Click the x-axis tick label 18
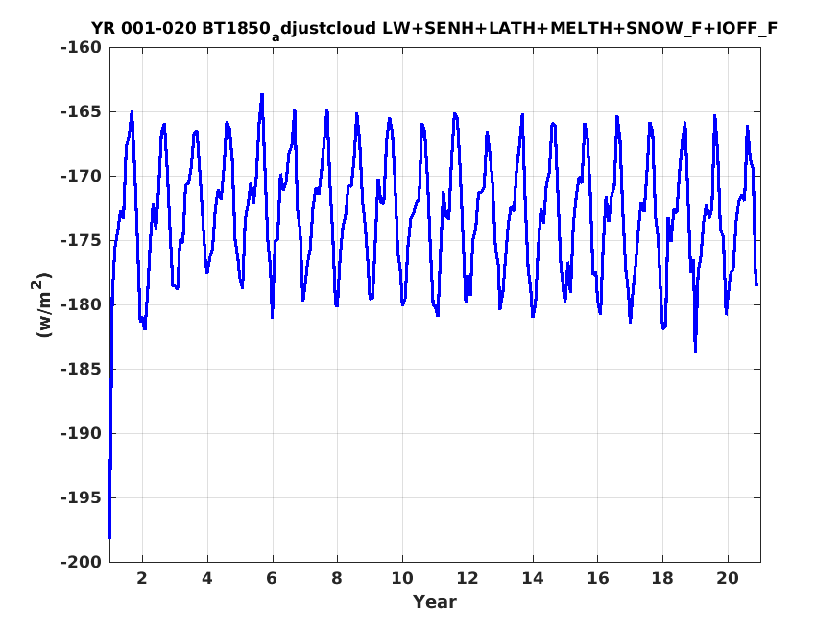The height and width of the screenshot is (630, 840). point(662,578)
